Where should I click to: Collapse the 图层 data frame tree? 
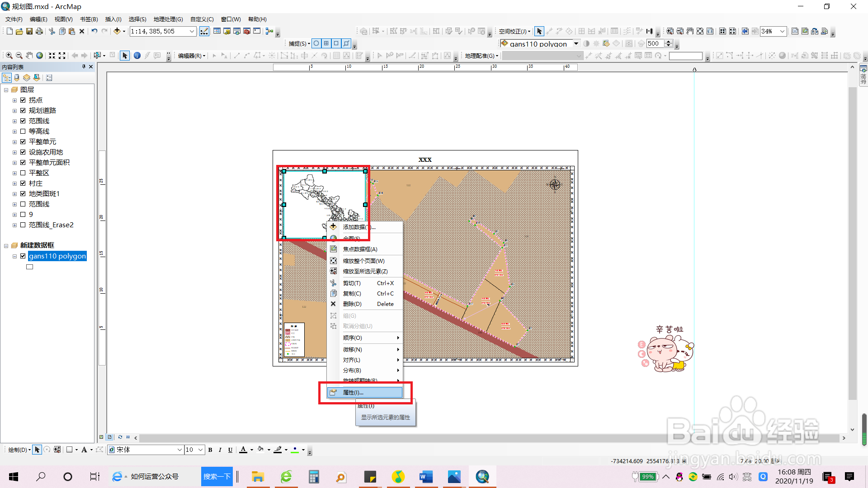[x=6, y=90]
